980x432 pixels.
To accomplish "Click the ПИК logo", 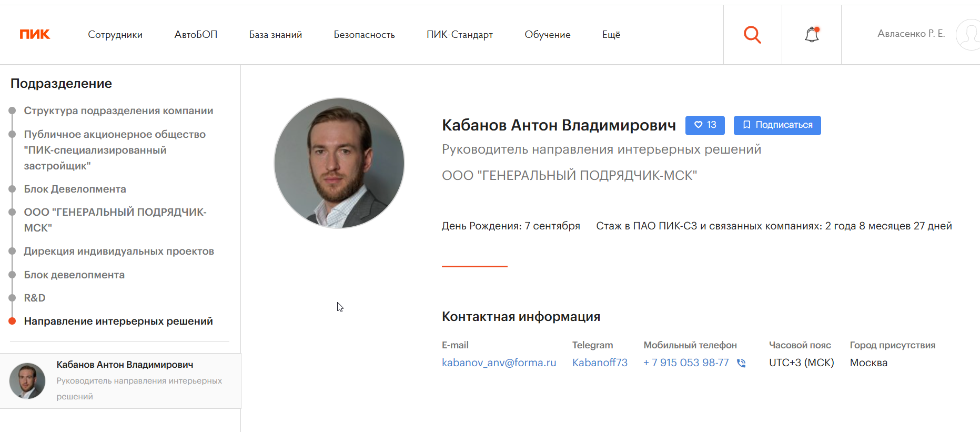I will 35,34.
